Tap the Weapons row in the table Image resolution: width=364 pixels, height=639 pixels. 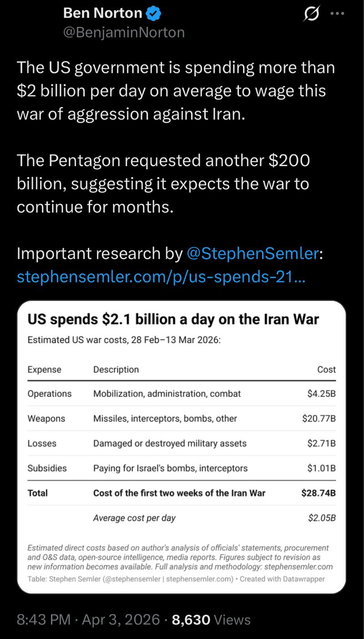click(182, 418)
